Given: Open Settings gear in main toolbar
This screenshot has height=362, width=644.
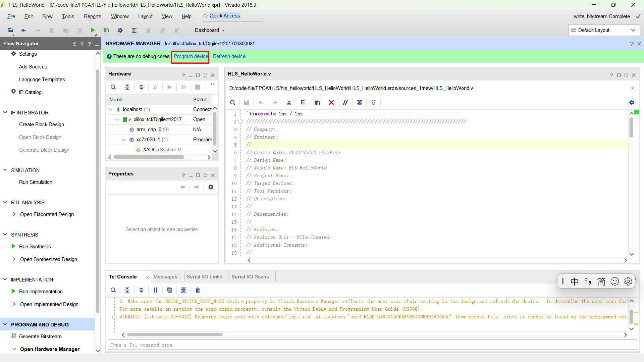Looking at the screenshot, I should [120, 30].
